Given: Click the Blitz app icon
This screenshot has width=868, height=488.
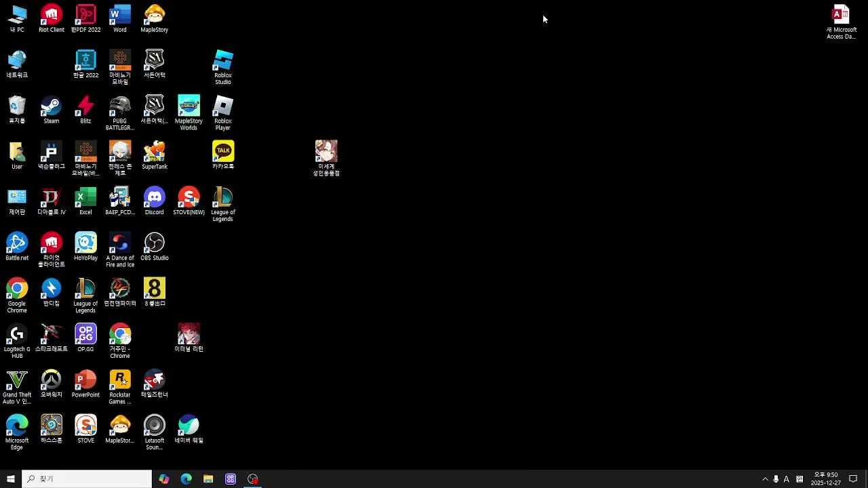Looking at the screenshot, I should pyautogui.click(x=85, y=110).
